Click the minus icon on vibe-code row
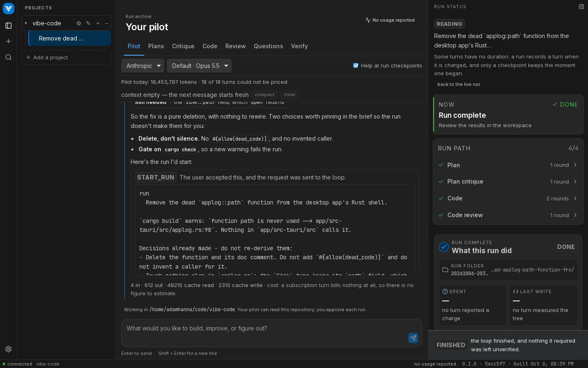The width and height of the screenshot is (588, 368). pyautogui.click(x=107, y=23)
